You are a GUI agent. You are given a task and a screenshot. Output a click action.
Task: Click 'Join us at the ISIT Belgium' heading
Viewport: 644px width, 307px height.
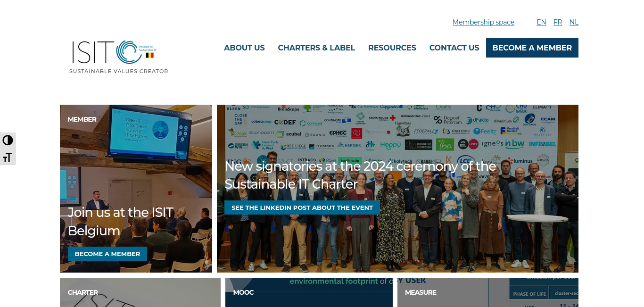pyautogui.click(x=121, y=221)
